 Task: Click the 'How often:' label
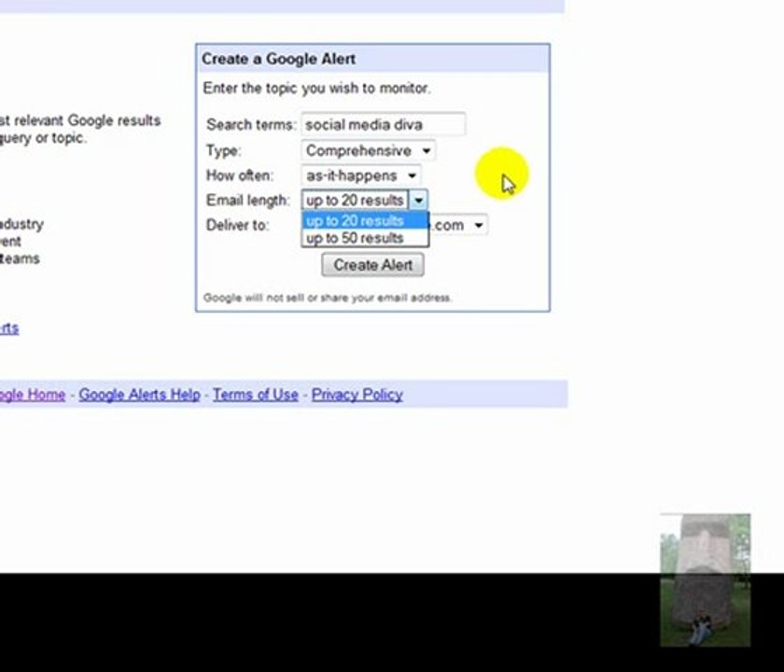click(240, 175)
